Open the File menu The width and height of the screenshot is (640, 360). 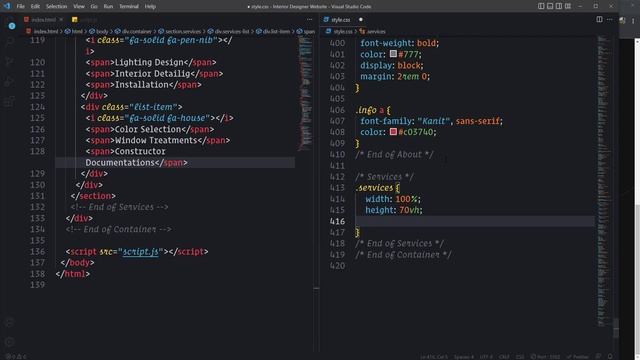pos(20,6)
